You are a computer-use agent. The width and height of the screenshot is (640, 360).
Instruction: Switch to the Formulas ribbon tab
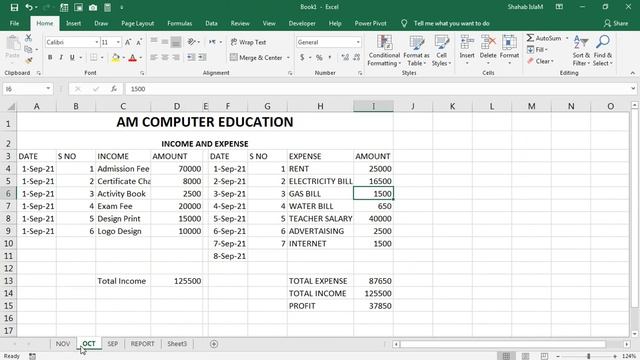point(180,23)
